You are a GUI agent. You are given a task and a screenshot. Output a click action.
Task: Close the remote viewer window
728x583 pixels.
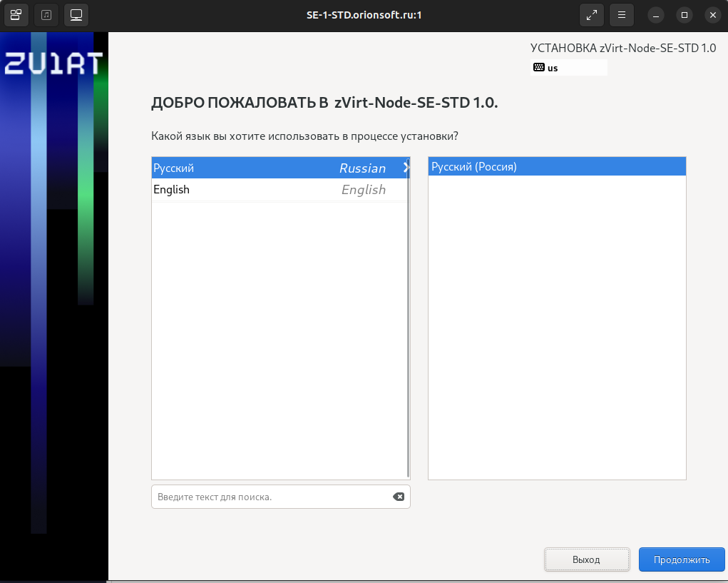pyautogui.click(x=713, y=15)
